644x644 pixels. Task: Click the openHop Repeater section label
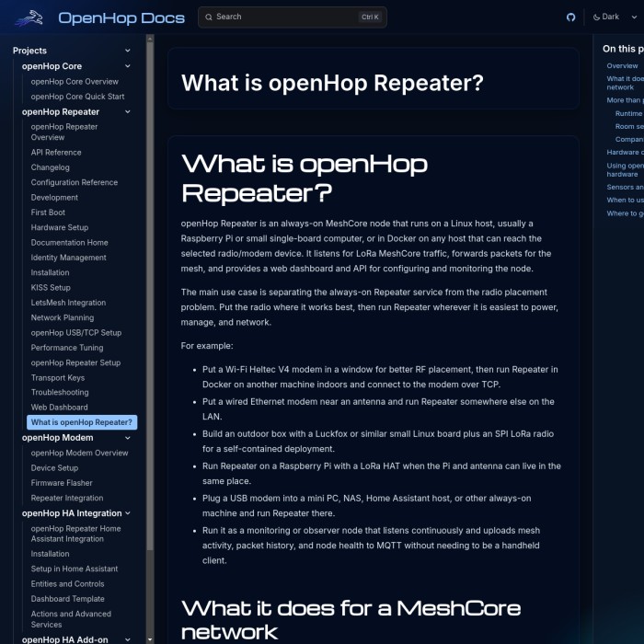pyautogui.click(x=61, y=111)
